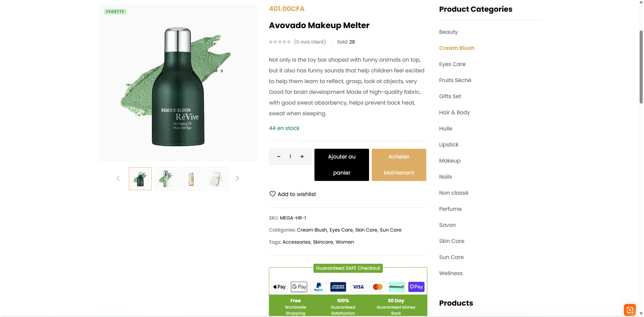Open the Cream Blush category

[x=456, y=48]
